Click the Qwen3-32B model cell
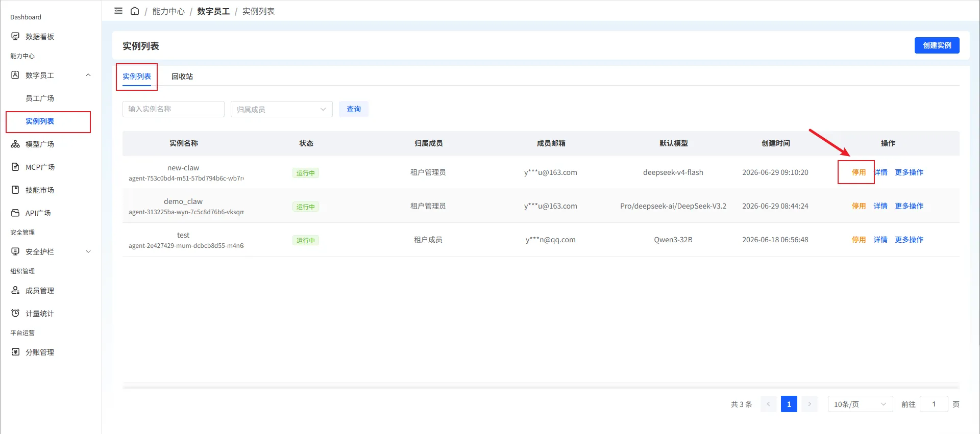Viewport: 980px width, 434px height. 673,240
